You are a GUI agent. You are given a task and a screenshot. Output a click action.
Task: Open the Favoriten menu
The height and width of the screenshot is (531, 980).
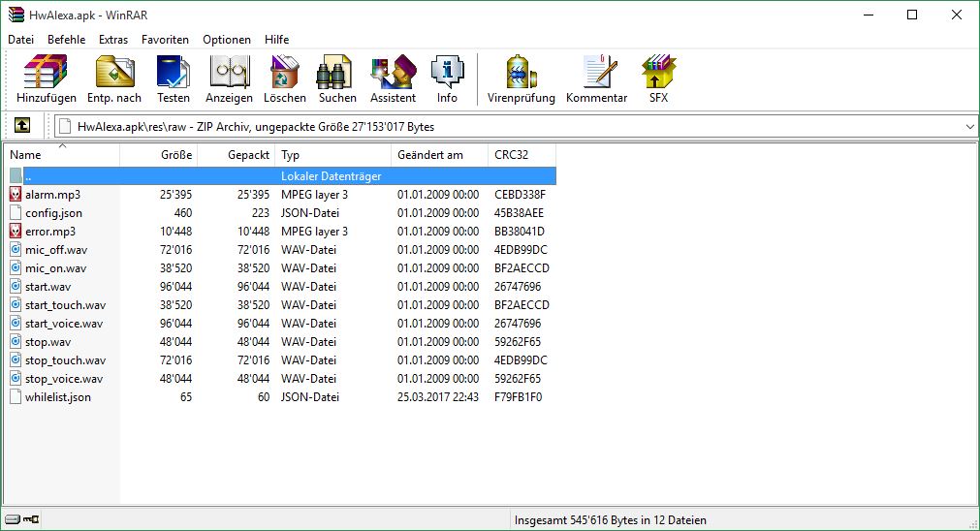coord(165,40)
